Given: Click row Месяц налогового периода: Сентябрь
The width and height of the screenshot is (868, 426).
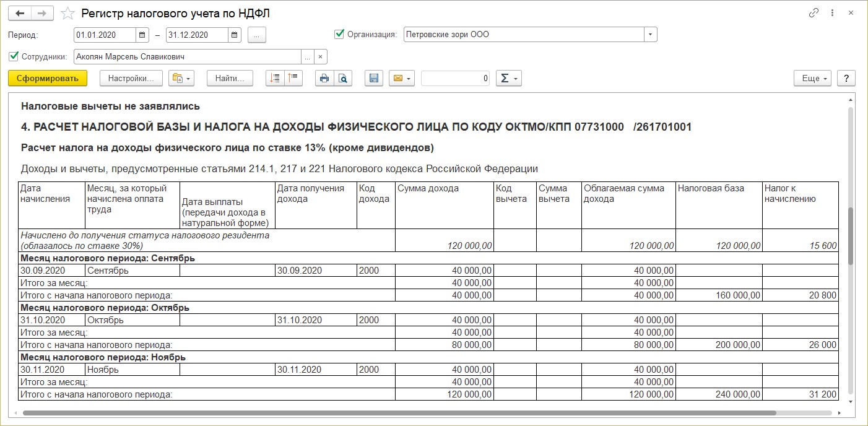Looking at the screenshot, I should tap(428, 258).
